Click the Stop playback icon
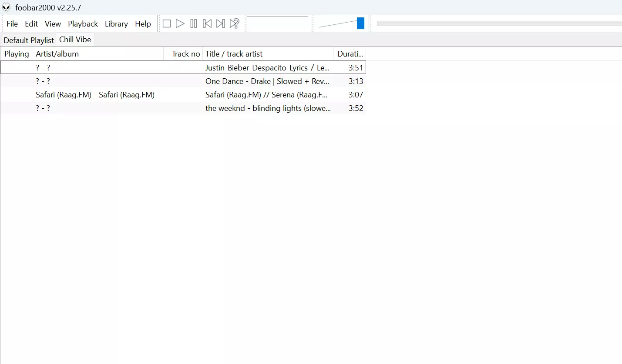The image size is (622, 364). (x=167, y=23)
